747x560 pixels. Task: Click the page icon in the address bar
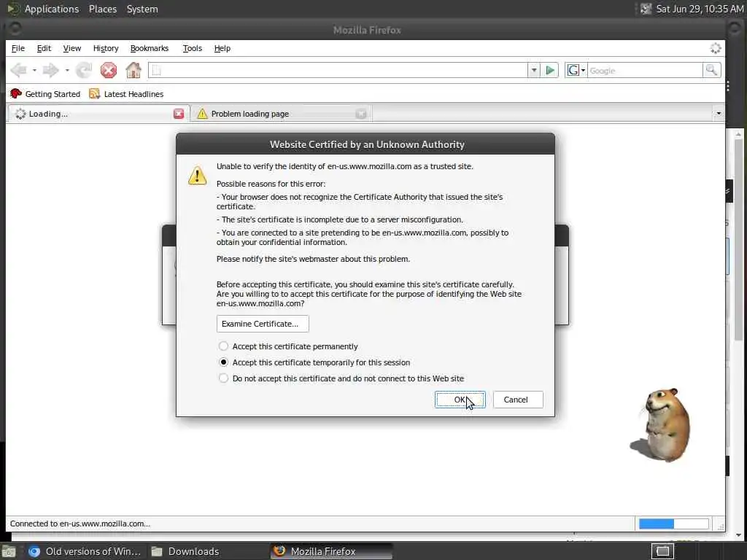[156, 71]
